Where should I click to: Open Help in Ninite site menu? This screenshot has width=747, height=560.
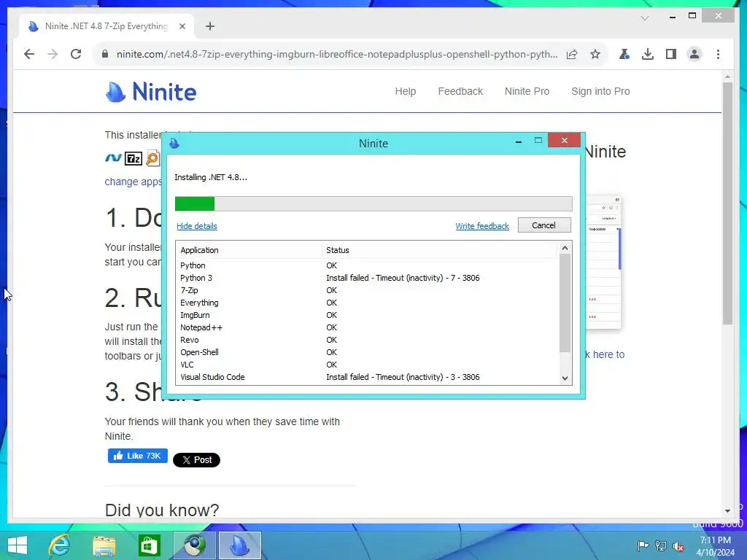tap(406, 91)
